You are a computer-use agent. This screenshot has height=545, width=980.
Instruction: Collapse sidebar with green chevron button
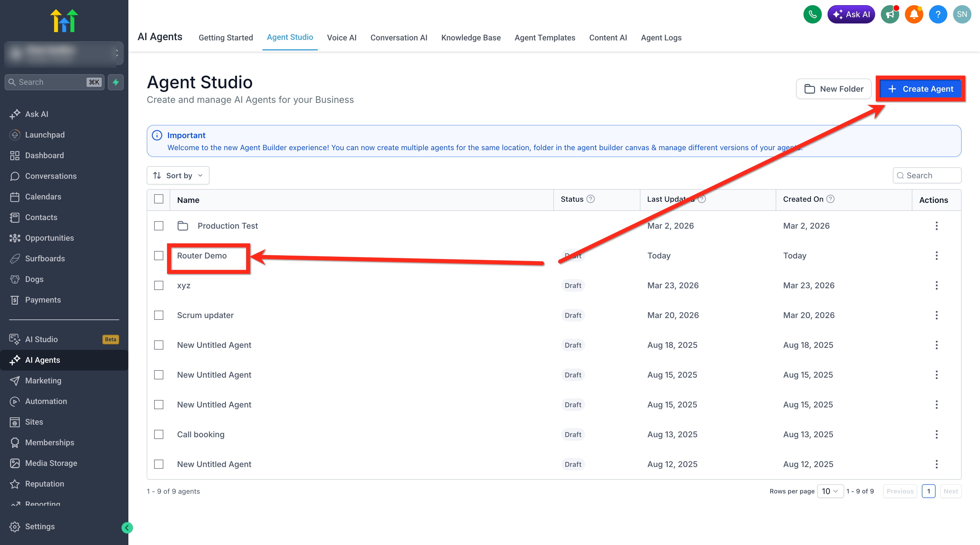pyautogui.click(x=127, y=528)
